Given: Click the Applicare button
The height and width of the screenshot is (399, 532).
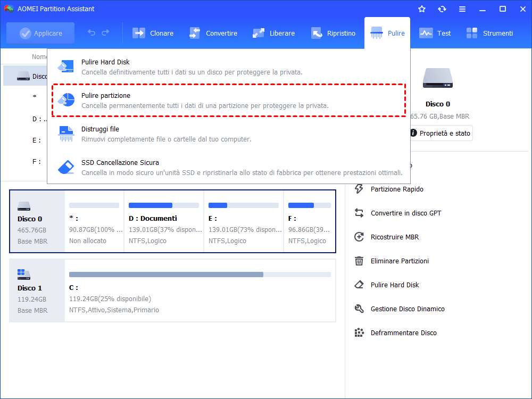Looking at the screenshot, I should pyautogui.click(x=40, y=33).
